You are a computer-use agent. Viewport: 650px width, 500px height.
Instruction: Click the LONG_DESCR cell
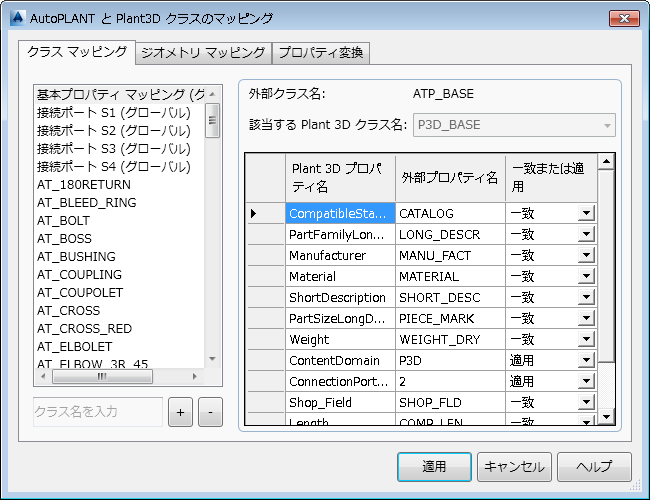pyautogui.click(x=451, y=235)
